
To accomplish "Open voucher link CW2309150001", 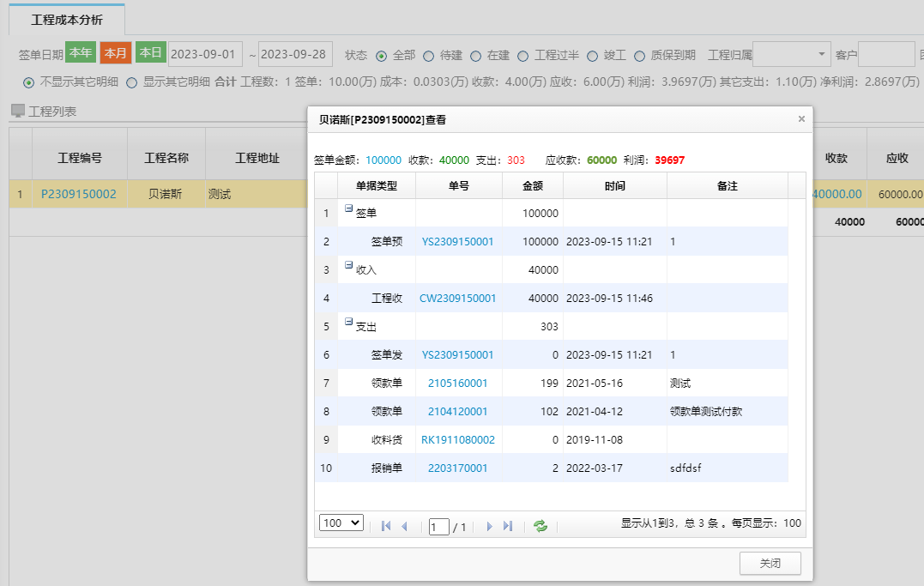I will point(458,297).
